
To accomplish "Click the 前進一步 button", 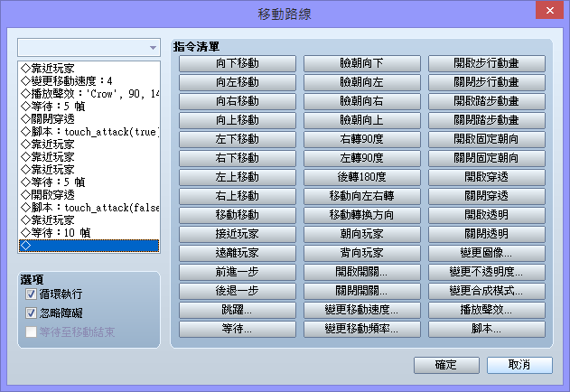I will pyautogui.click(x=237, y=272).
